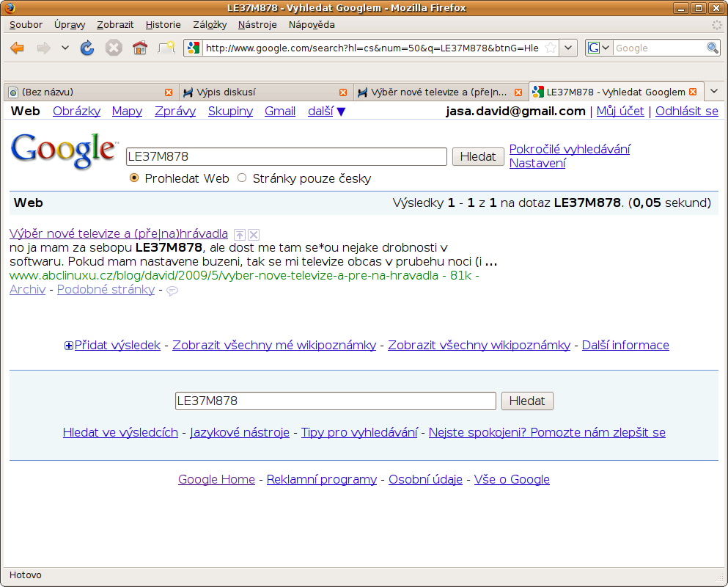The image size is (728, 587).
Task: Click the magnifier search icon in the toolbar
Action: pos(712,48)
